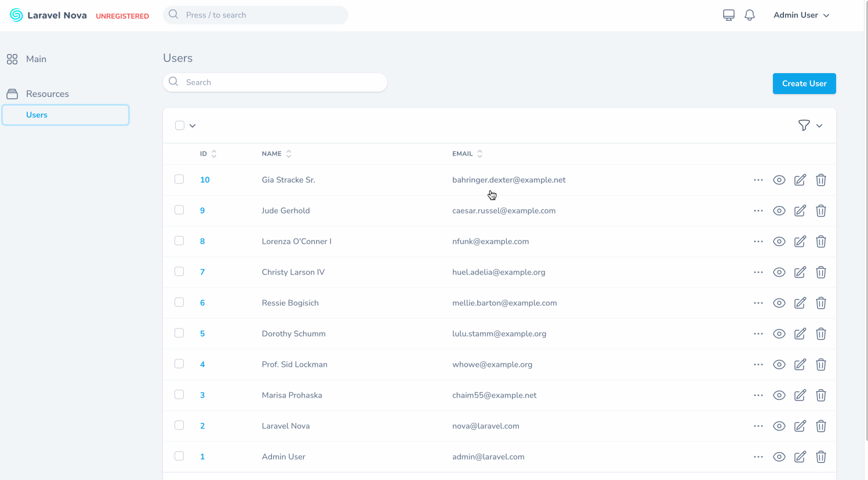
Task: Open actions menu for Ressie Bogisich
Action: (758, 303)
